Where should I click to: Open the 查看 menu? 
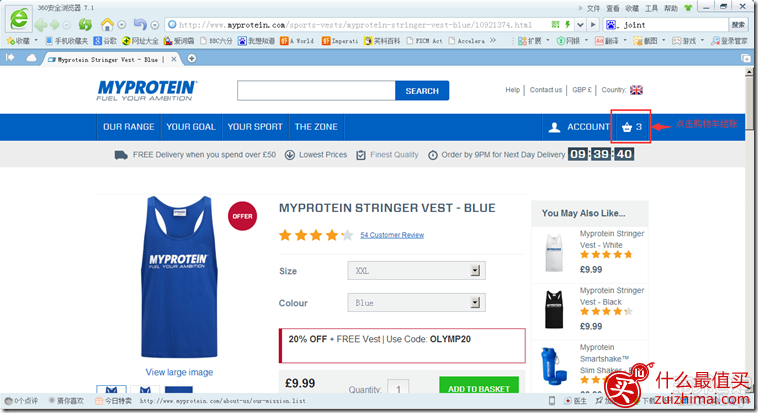(612, 8)
